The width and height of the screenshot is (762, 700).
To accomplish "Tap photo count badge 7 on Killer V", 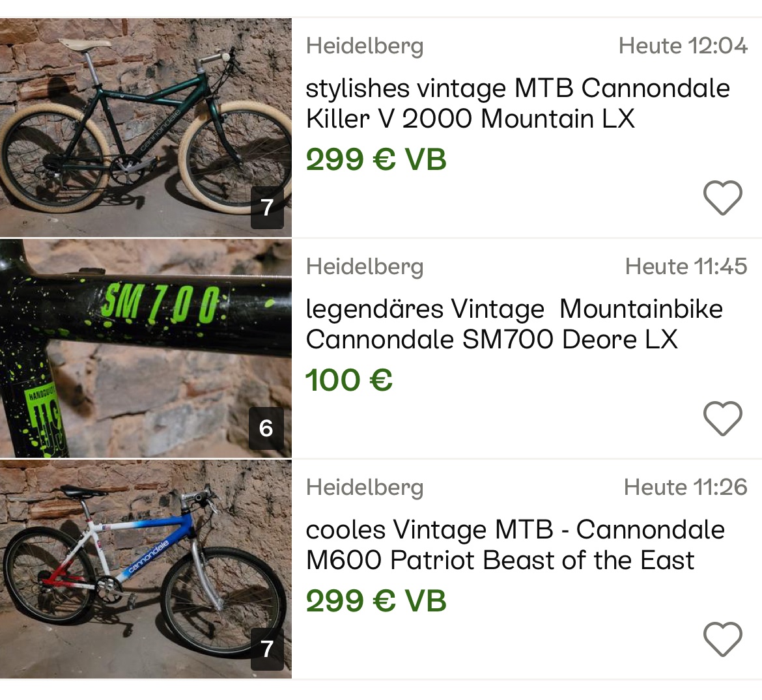I will point(267,208).
